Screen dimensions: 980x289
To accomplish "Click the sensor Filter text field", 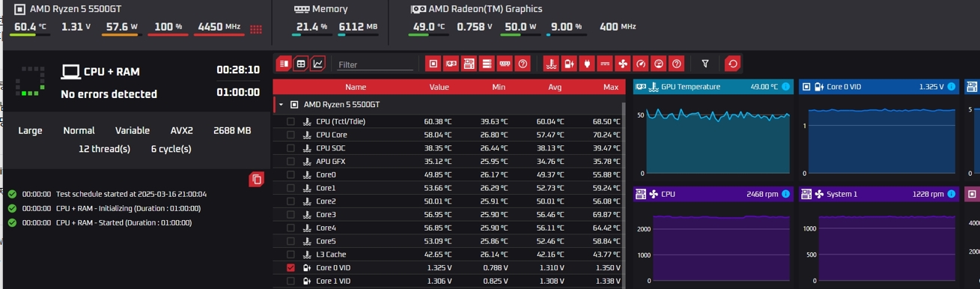I will click(x=375, y=64).
